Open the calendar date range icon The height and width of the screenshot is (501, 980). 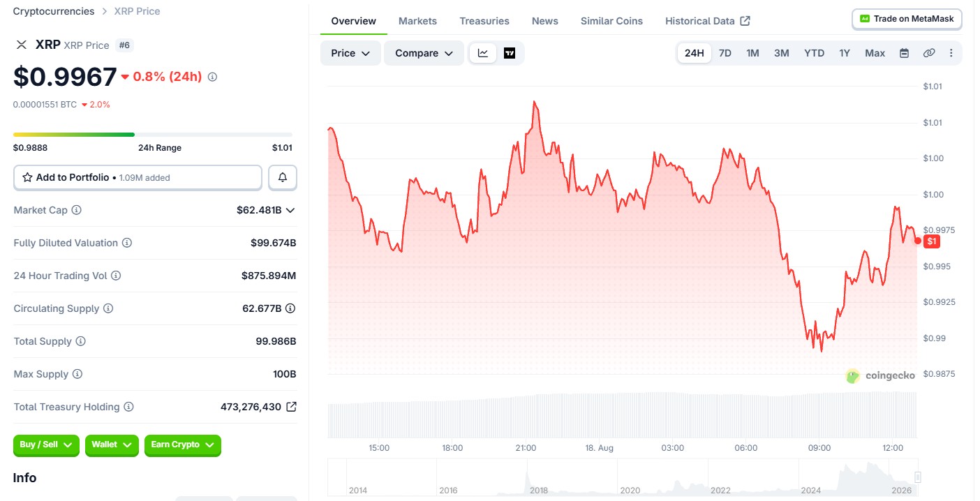click(x=904, y=53)
